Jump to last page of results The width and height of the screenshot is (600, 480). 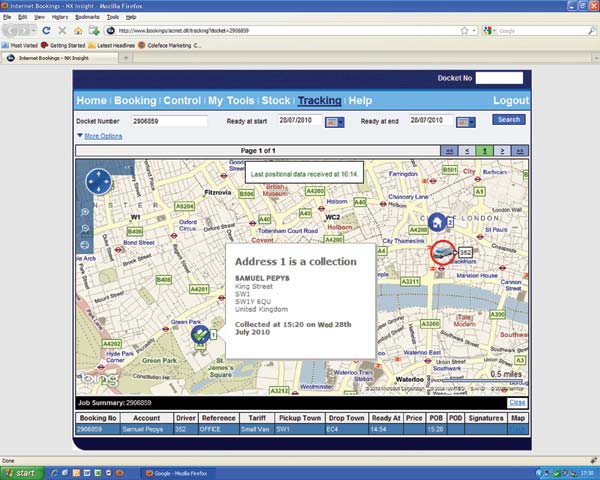click(x=520, y=151)
